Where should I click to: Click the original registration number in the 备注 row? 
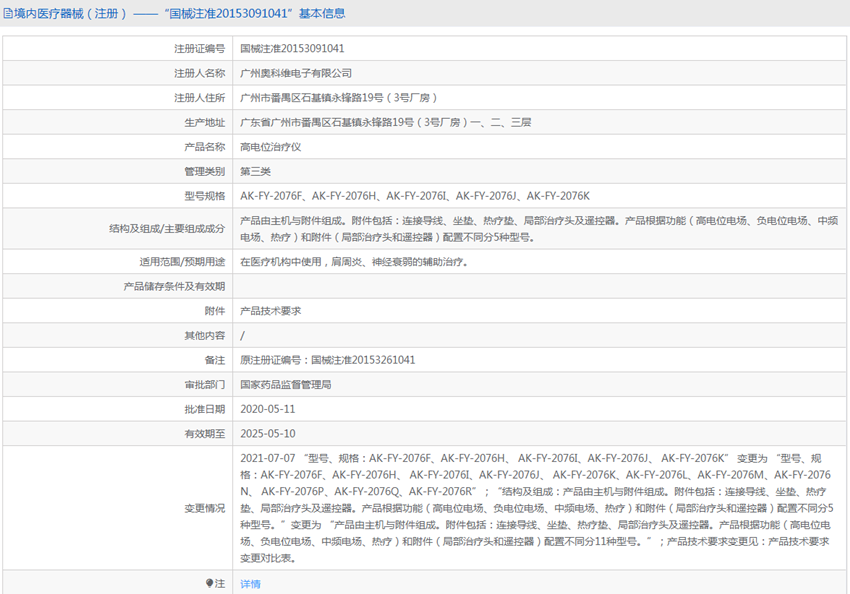coord(327,360)
